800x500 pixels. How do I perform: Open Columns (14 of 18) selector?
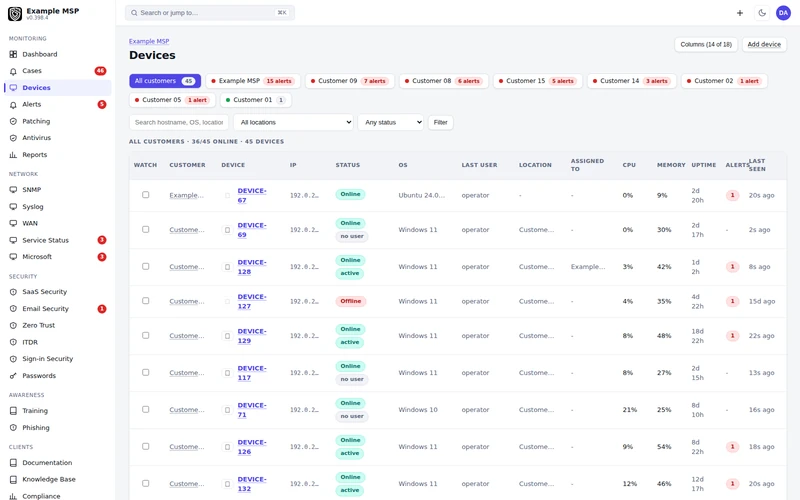[706, 44]
